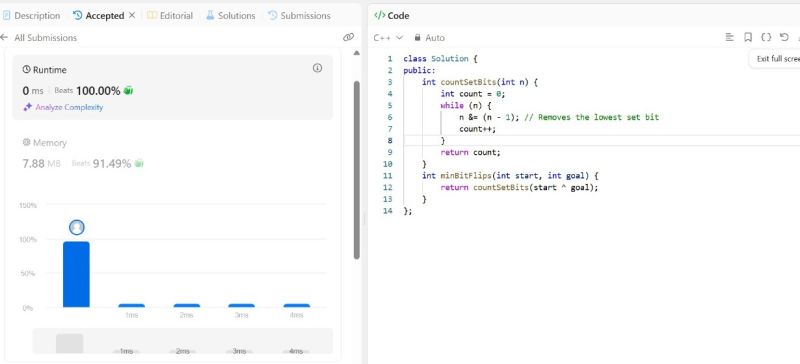This screenshot has width=800, height=364.
Task: Click the 'public:' line
Action: click(x=419, y=70)
